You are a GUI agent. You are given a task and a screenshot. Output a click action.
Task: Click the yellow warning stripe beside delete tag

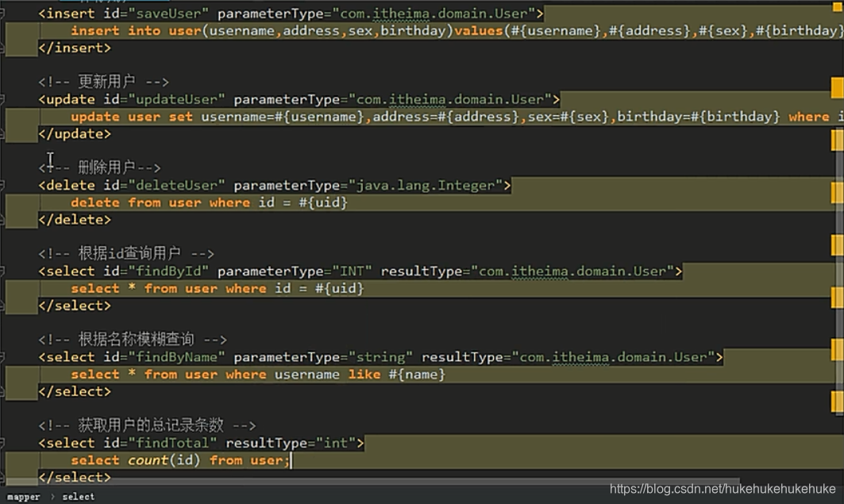tap(837, 192)
